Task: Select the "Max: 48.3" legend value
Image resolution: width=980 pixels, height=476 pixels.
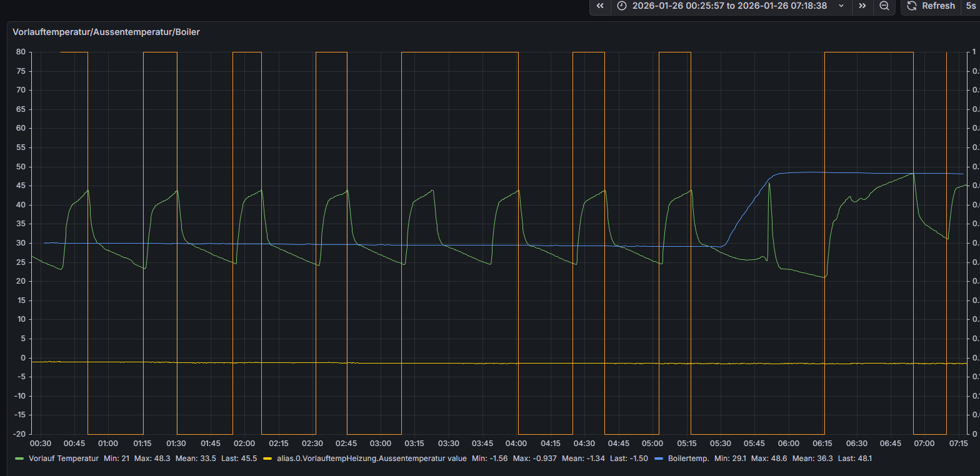Action: 152,458
